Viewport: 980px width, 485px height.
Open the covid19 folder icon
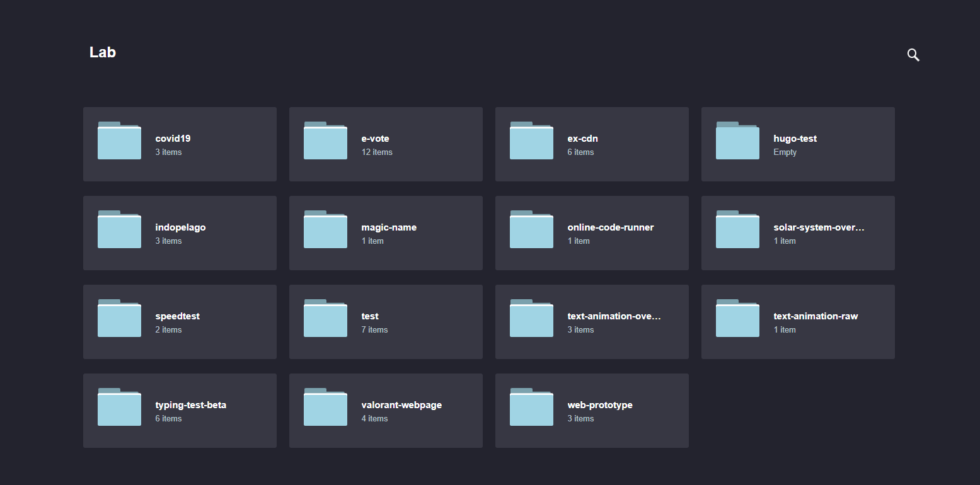click(119, 141)
